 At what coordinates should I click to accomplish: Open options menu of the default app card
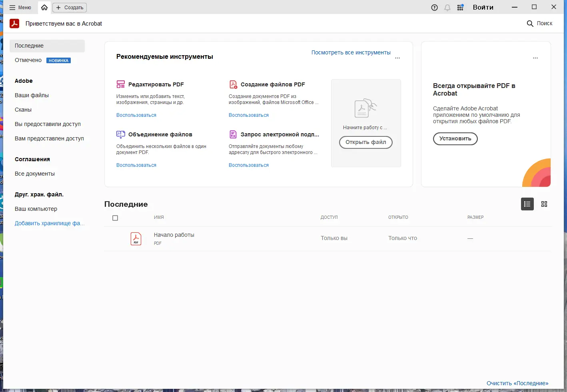(x=535, y=58)
